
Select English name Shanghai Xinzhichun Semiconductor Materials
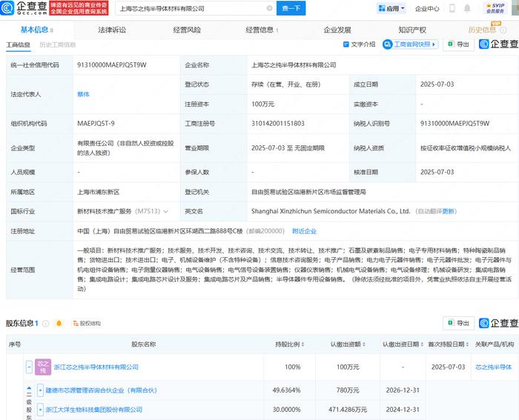click(331, 211)
